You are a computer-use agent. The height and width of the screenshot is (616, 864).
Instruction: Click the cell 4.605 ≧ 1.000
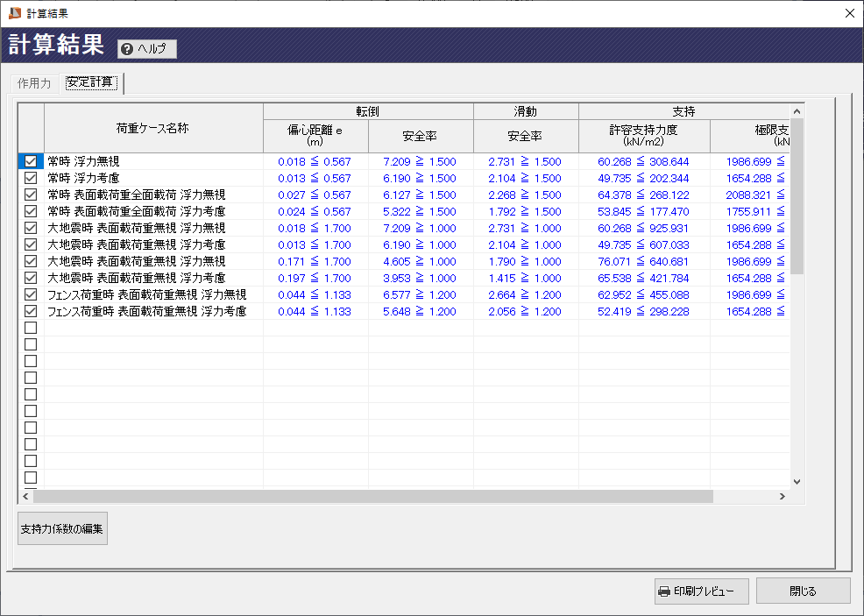(x=420, y=262)
